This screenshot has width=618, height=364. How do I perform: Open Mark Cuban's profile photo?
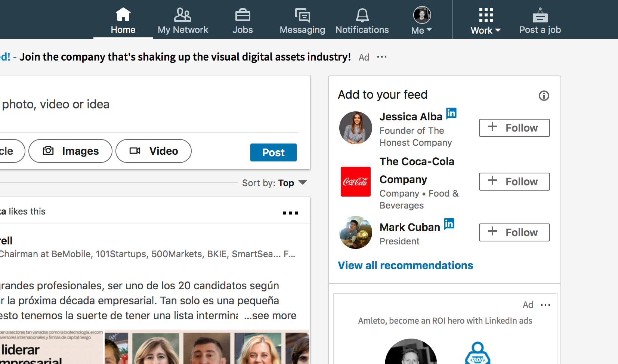[x=356, y=232]
